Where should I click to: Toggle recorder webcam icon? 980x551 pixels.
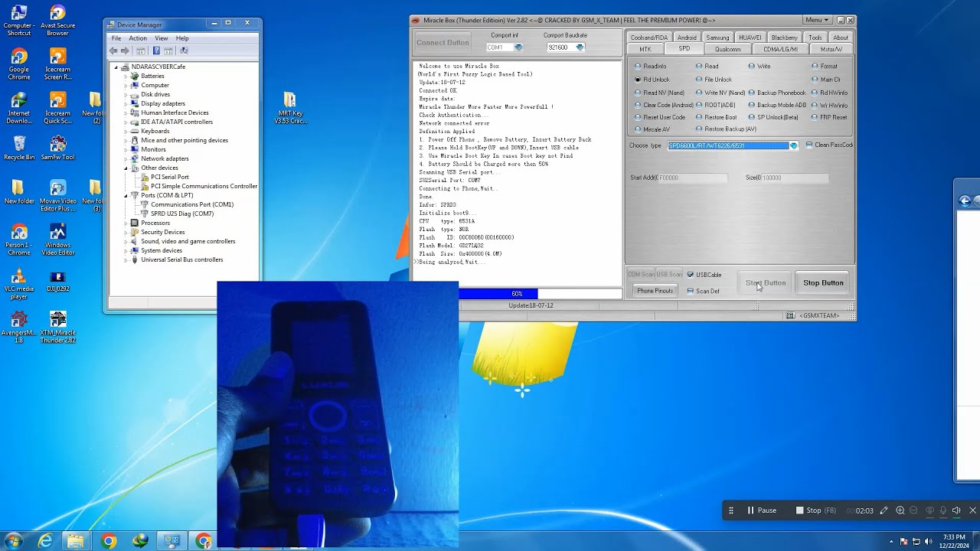coord(929,510)
